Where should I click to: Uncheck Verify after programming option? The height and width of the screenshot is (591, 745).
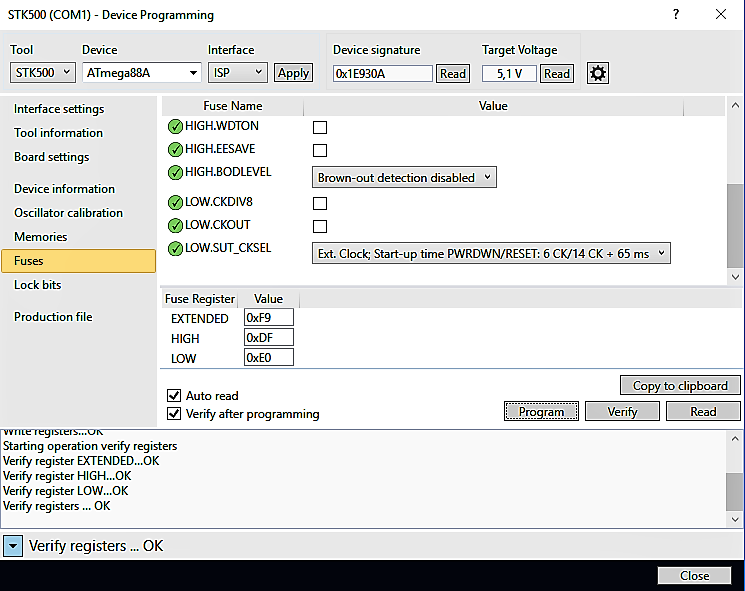pos(174,413)
